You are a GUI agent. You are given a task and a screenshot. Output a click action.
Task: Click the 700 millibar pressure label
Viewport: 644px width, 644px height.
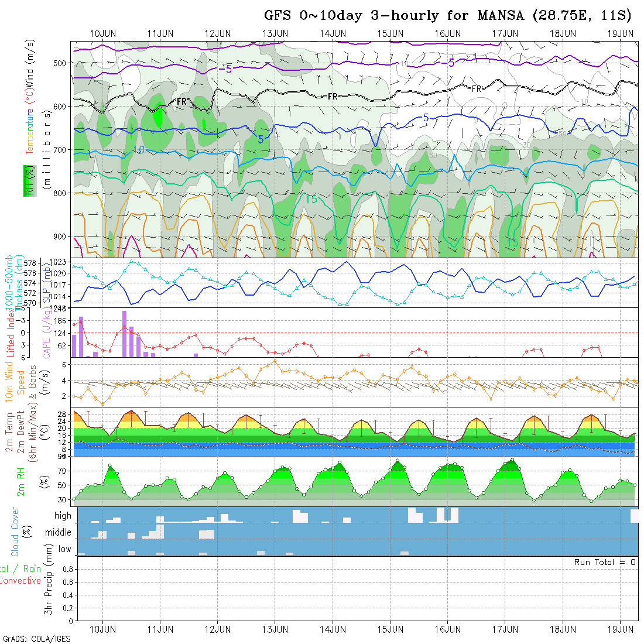pos(60,150)
